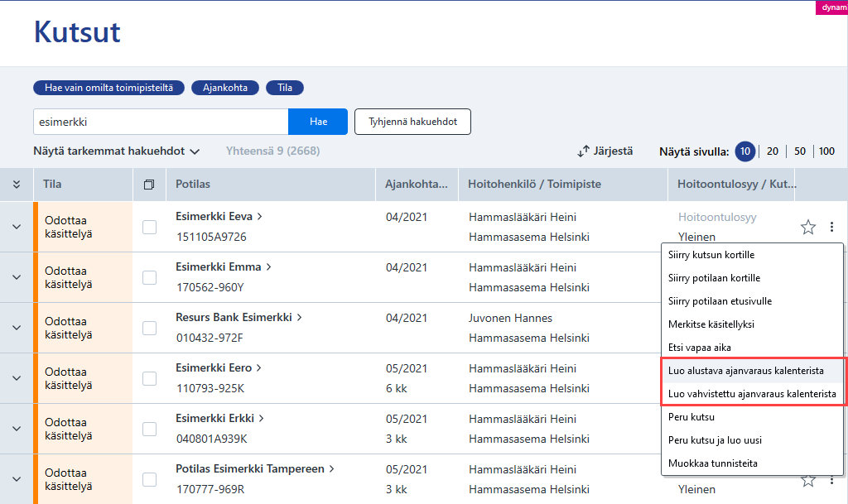Show 50 results per page
The image size is (848, 504).
point(800,151)
